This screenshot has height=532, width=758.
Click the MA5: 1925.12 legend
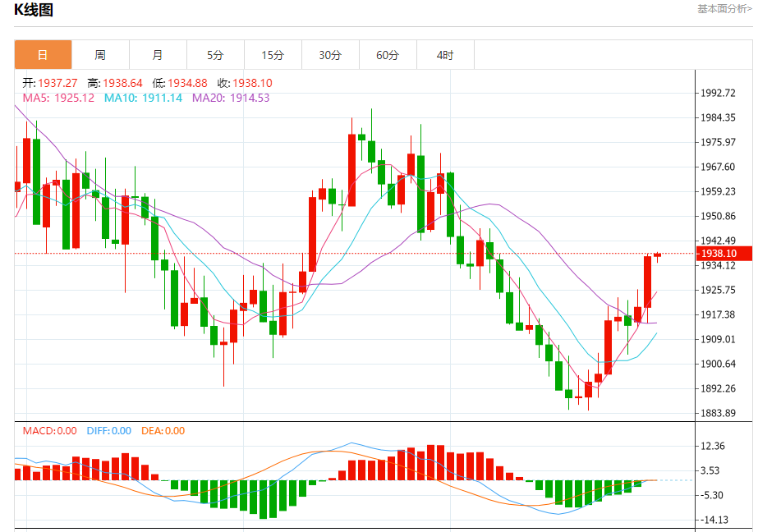pyautogui.click(x=58, y=98)
